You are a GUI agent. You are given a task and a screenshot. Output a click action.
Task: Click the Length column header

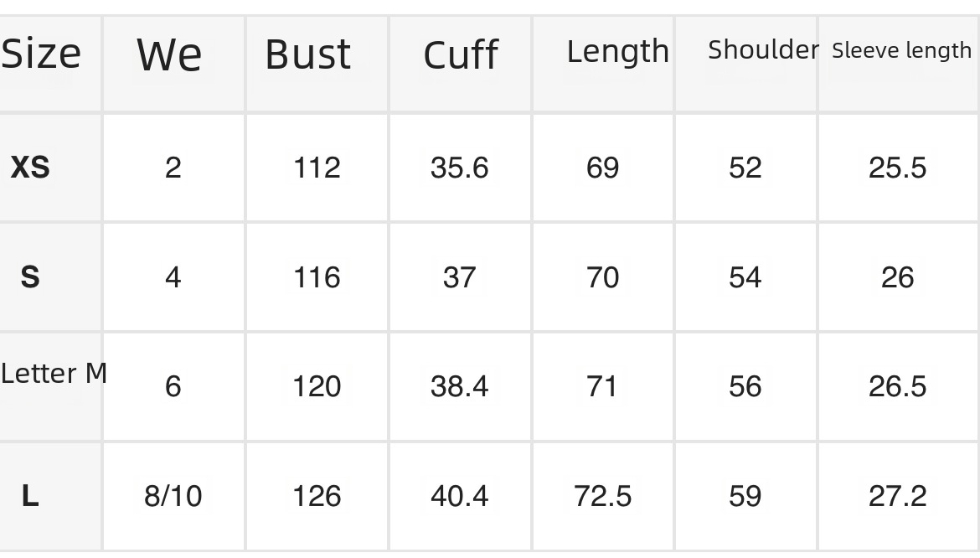pyautogui.click(x=617, y=52)
